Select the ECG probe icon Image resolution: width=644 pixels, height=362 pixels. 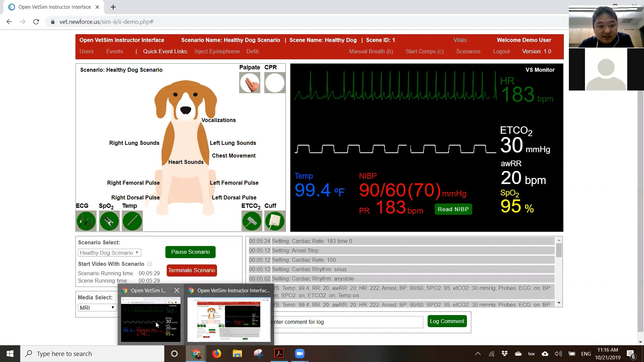[86, 221]
